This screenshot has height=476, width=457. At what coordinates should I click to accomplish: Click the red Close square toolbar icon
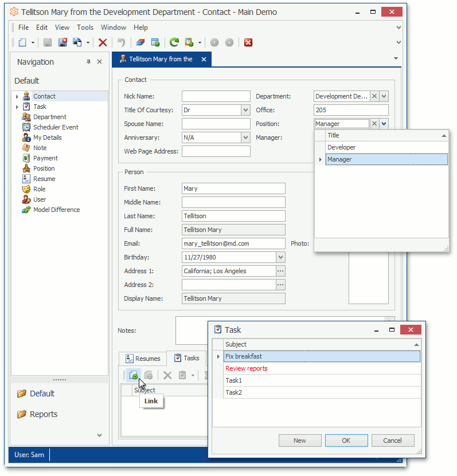[248, 42]
